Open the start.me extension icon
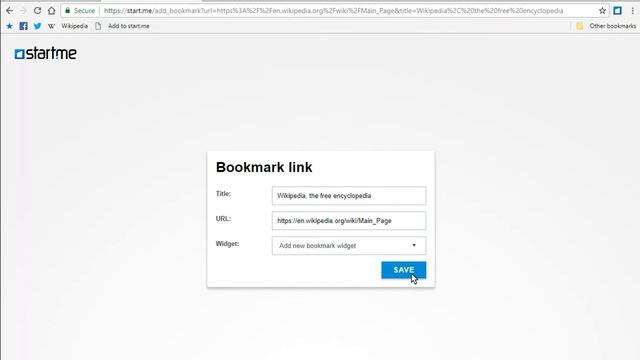The width and height of the screenshot is (640, 360). 617,11
